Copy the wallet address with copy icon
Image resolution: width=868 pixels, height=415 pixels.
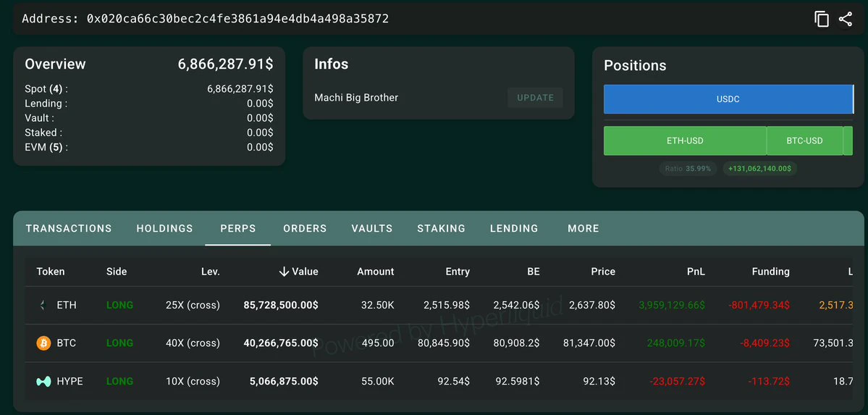point(822,19)
